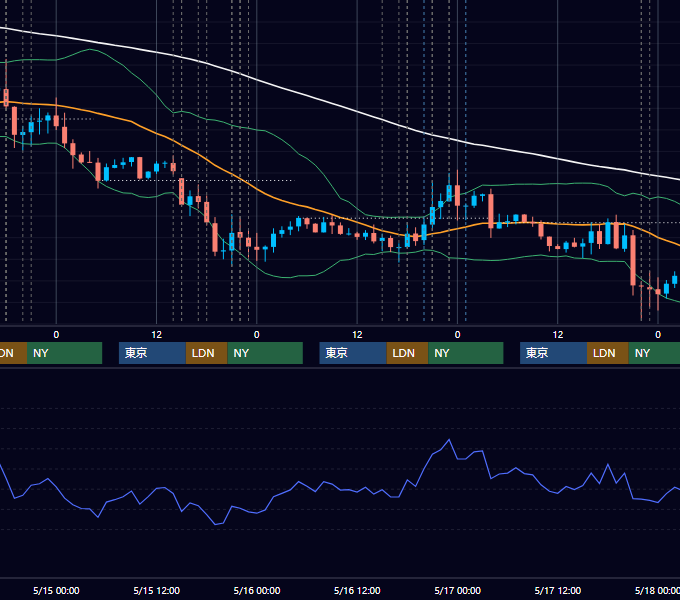Click the 5/16 NY session block
The height and width of the screenshot is (600, 680).
click(466, 353)
